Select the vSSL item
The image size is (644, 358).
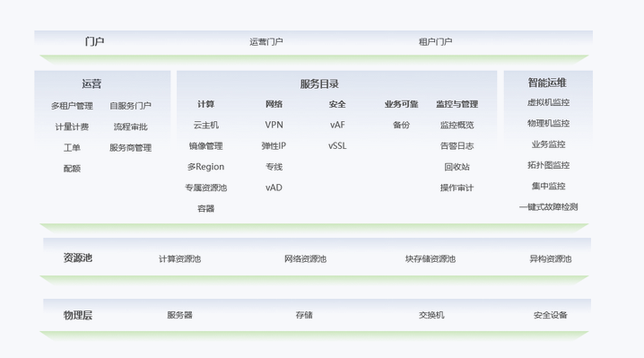pos(337,145)
